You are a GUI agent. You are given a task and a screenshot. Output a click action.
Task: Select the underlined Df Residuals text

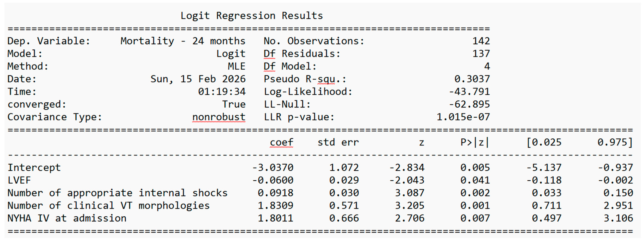[x=302, y=54]
